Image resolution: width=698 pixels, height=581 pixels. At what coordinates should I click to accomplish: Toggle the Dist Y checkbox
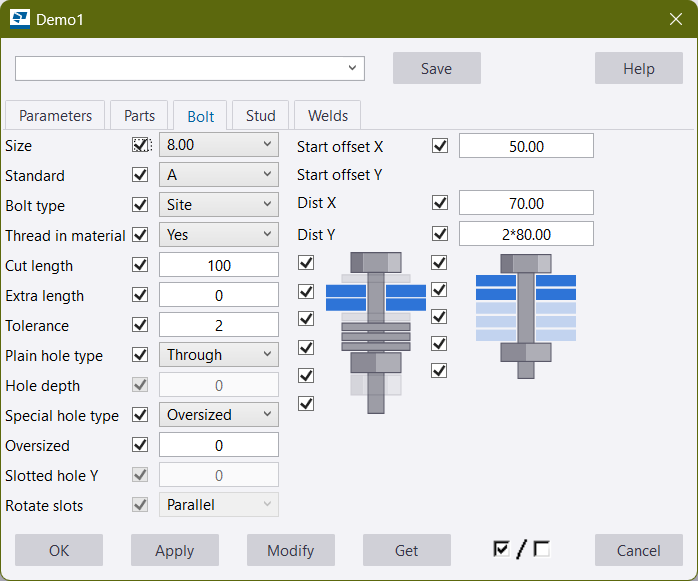(440, 234)
